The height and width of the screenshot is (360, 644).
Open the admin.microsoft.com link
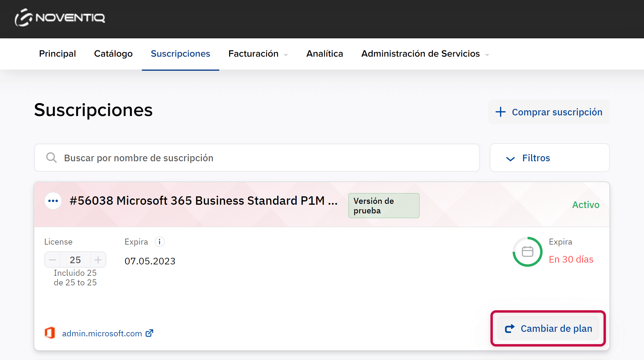click(102, 333)
